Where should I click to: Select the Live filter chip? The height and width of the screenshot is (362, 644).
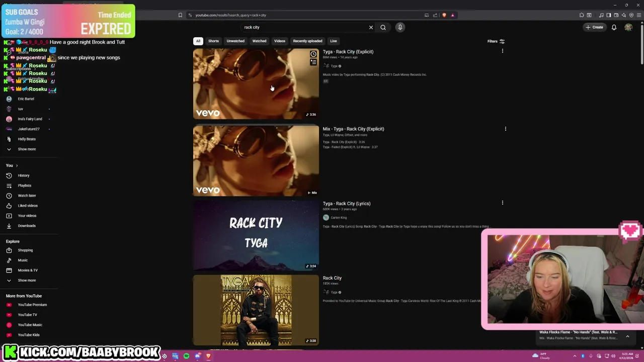point(334,41)
